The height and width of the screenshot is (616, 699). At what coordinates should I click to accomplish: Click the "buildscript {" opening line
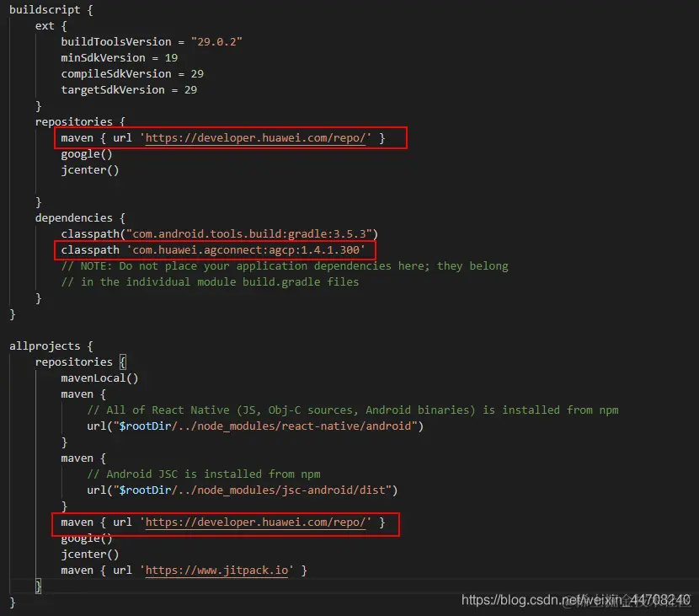click(x=51, y=9)
